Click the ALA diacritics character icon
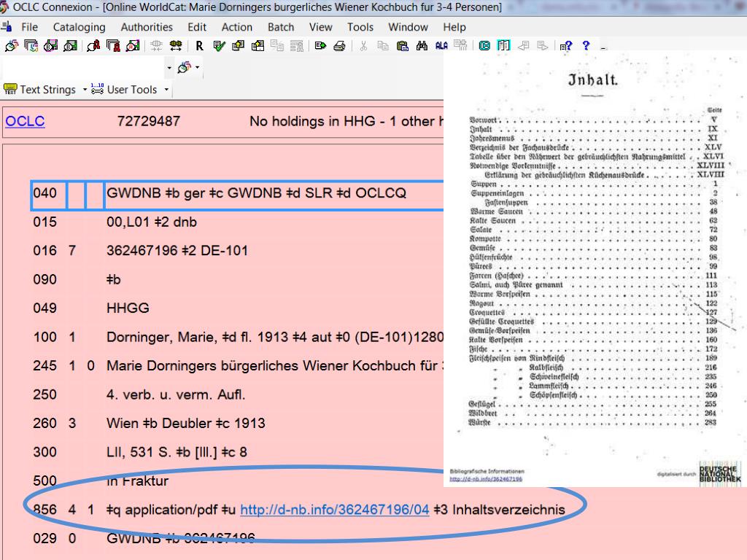Screen dimensions: 747x560 pyautogui.click(x=441, y=46)
